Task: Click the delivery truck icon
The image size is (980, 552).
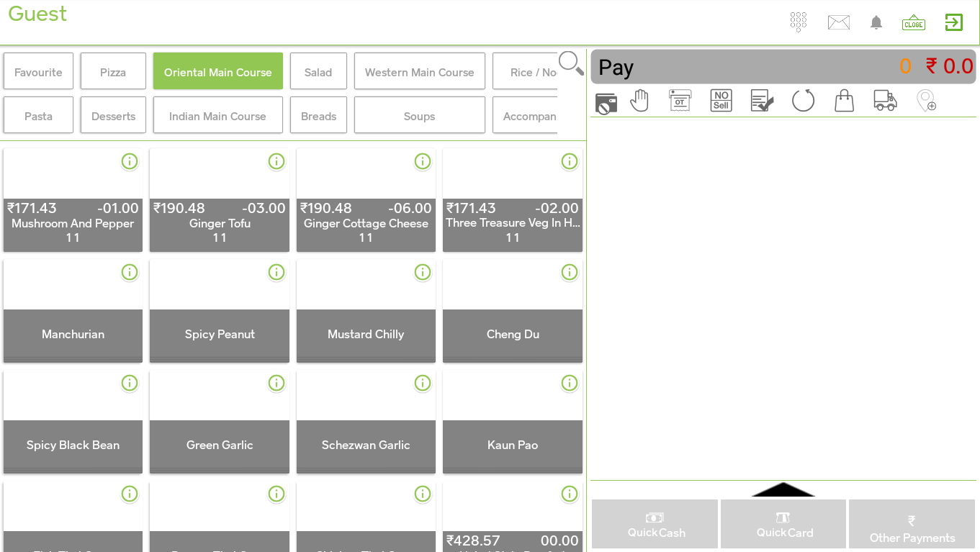Action: click(x=885, y=101)
